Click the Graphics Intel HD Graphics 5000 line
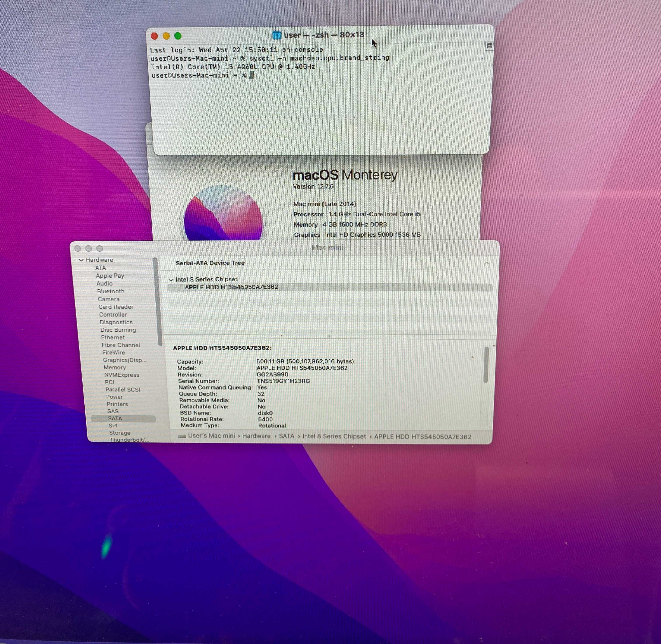This screenshot has width=661, height=644. (x=357, y=235)
